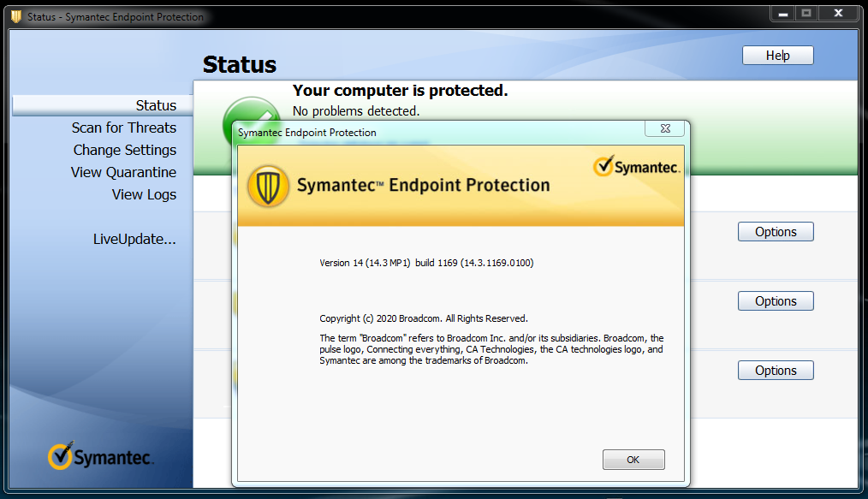
Task: Click the Symantec shield icon in the title bar
Action: 15,15
